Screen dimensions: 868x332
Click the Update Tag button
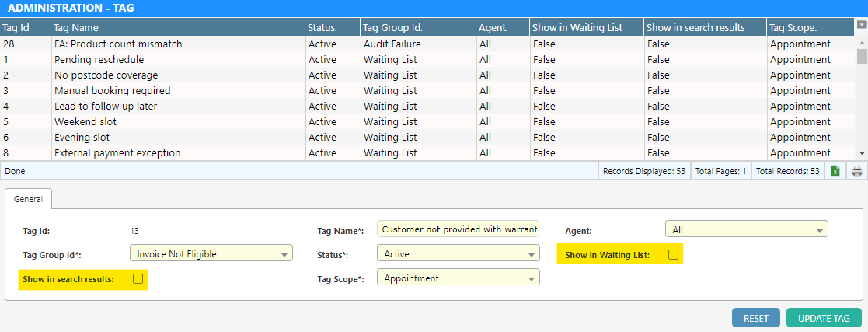(x=824, y=318)
